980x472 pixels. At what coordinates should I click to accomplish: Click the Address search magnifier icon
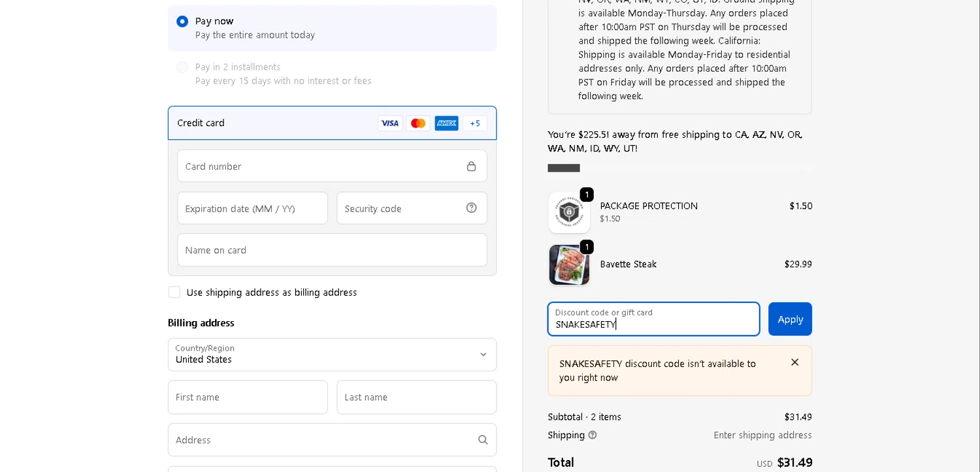click(x=483, y=440)
